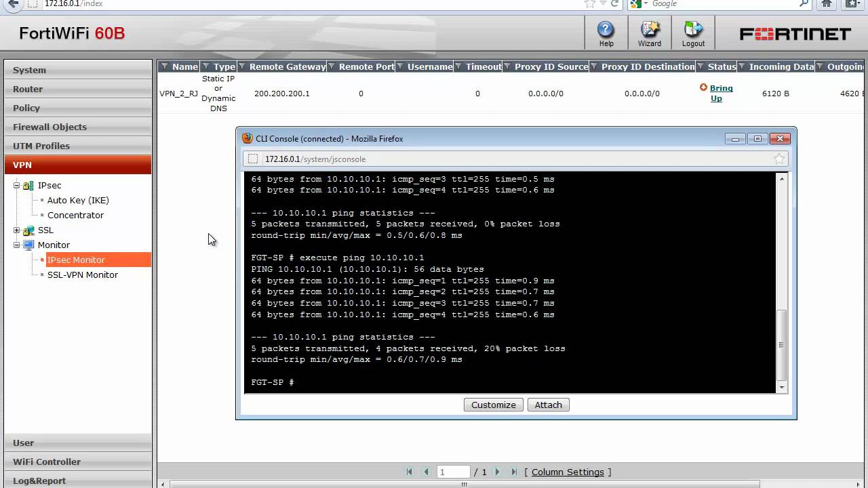Go to next page of the table
Viewport: 868px width, 488px height.
(497, 472)
